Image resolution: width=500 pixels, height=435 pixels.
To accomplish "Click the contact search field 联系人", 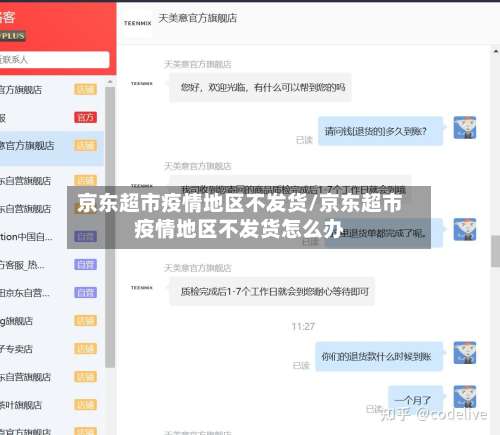I will pos(54,60).
